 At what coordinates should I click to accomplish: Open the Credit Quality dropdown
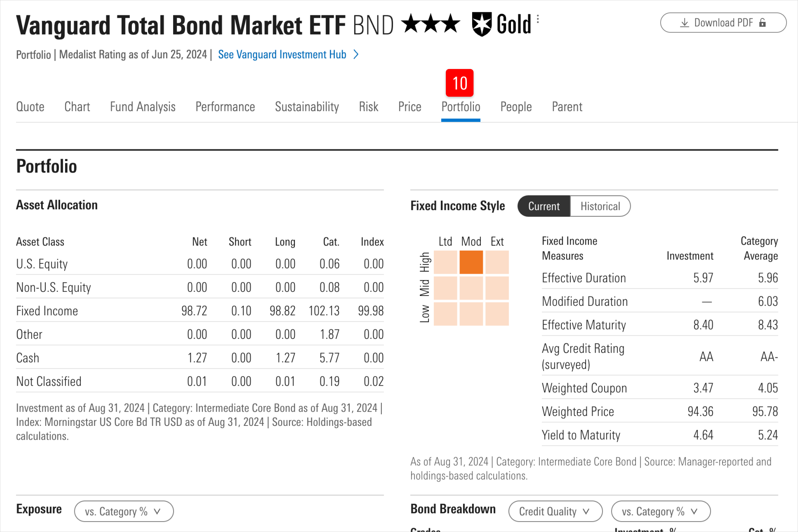555,511
